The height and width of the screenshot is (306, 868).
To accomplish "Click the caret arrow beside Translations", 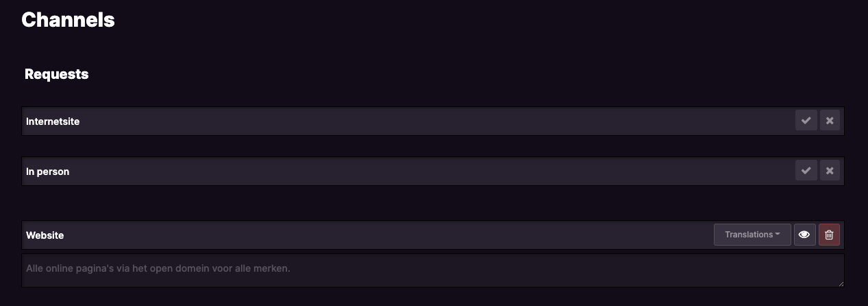I will tap(778, 235).
